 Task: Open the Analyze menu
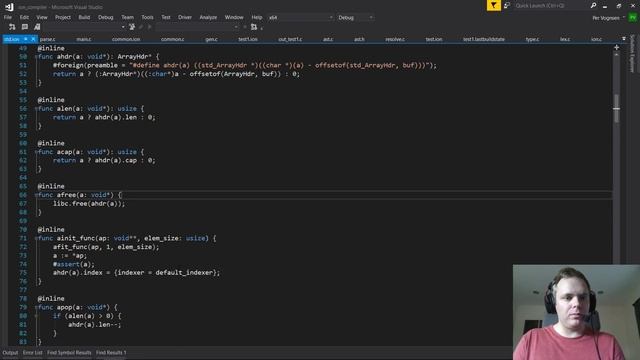(208, 18)
